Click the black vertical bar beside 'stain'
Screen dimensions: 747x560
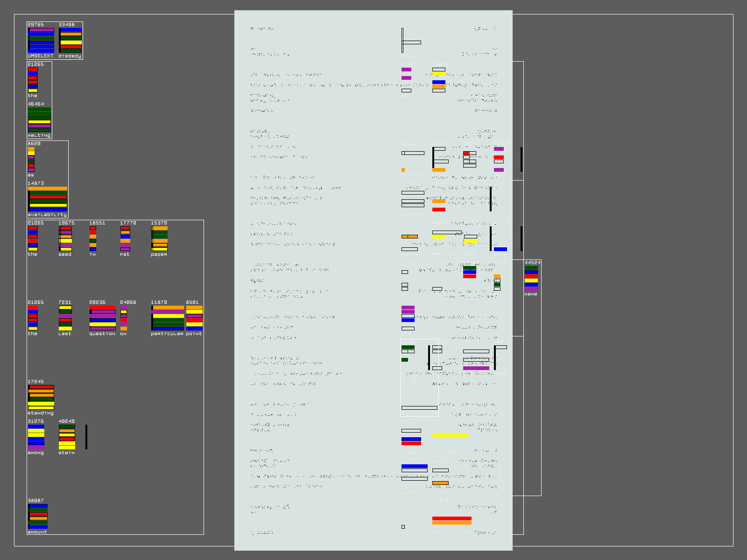click(x=86, y=437)
